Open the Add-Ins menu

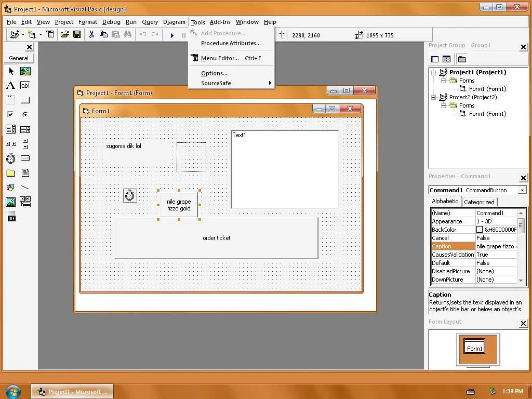tap(220, 22)
